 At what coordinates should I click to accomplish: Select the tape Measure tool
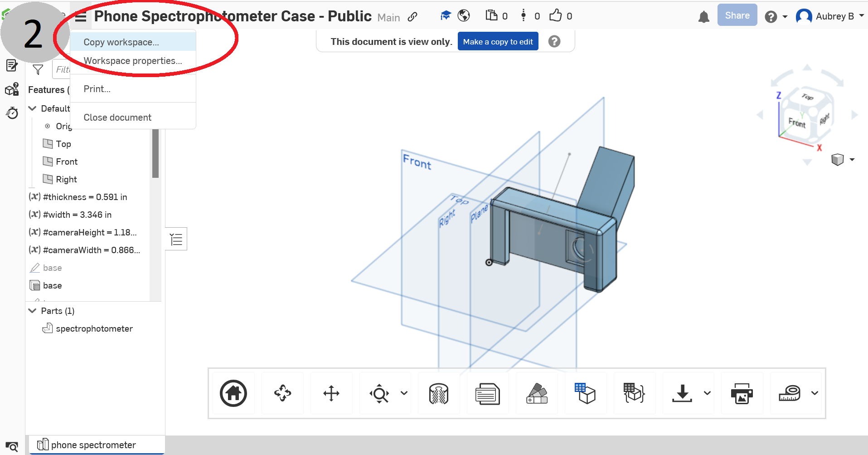click(790, 393)
